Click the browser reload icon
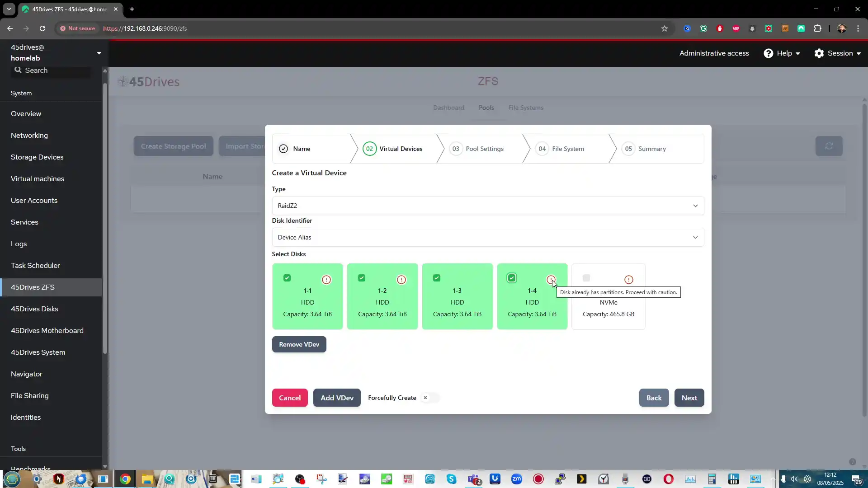Viewport: 868px width, 488px height. tap(42, 28)
